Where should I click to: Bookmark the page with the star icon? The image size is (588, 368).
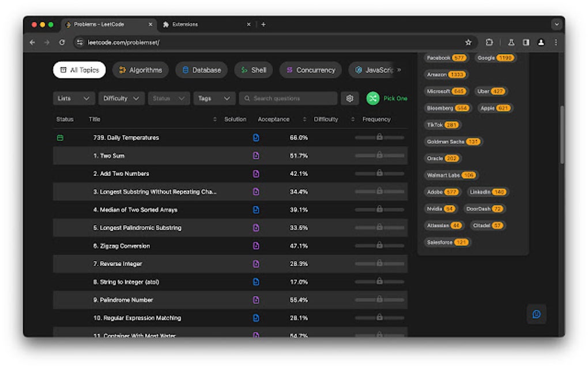468,42
